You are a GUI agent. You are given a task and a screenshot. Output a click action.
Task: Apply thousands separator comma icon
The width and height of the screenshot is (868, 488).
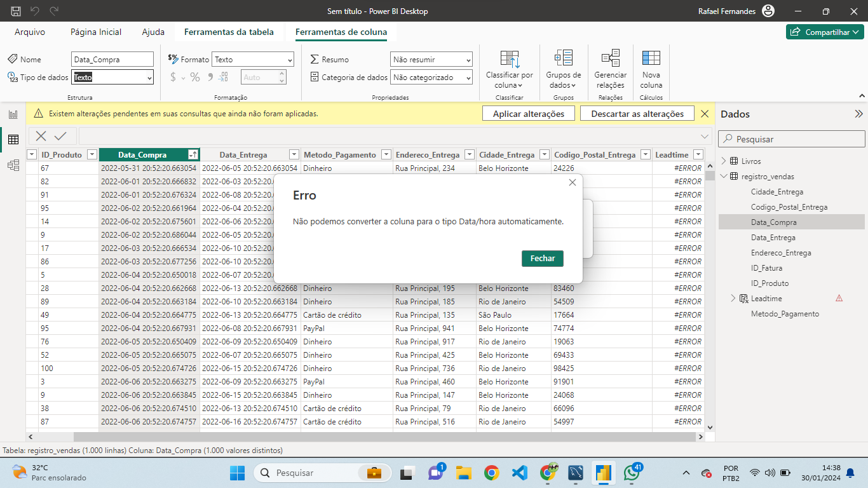tap(210, 78)
